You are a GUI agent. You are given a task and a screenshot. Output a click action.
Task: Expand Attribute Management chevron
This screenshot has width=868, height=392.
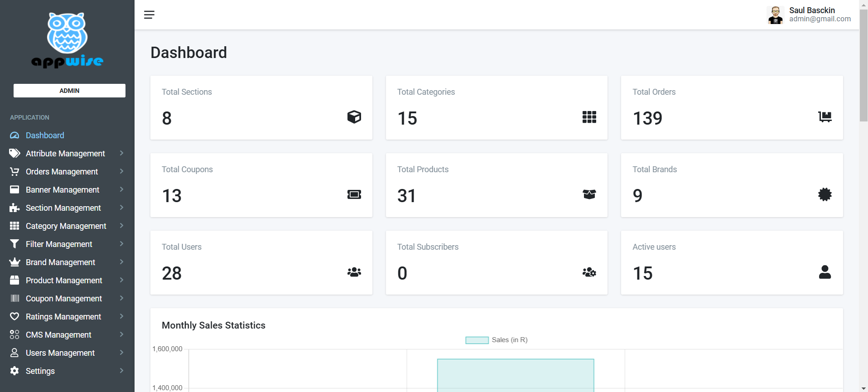[121, 153]
